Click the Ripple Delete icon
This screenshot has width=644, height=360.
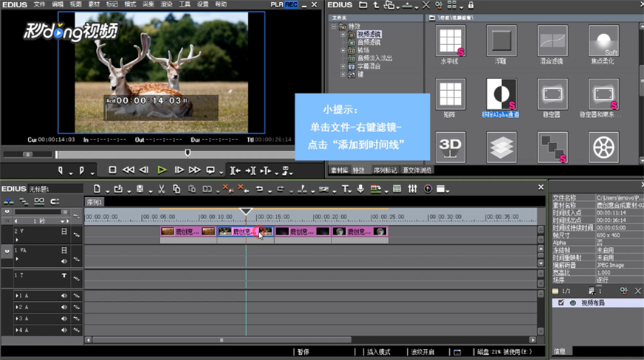click(243, 189)
